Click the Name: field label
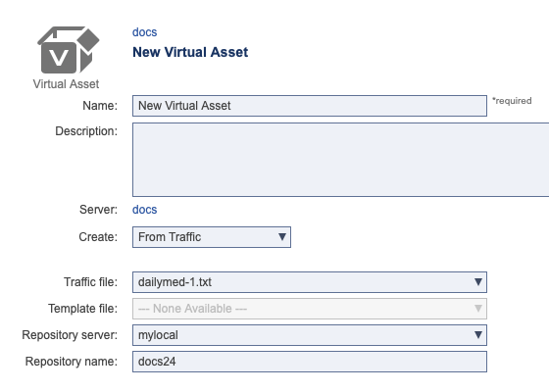The height and width of the screenshot is (392, 549). [100, 106]
